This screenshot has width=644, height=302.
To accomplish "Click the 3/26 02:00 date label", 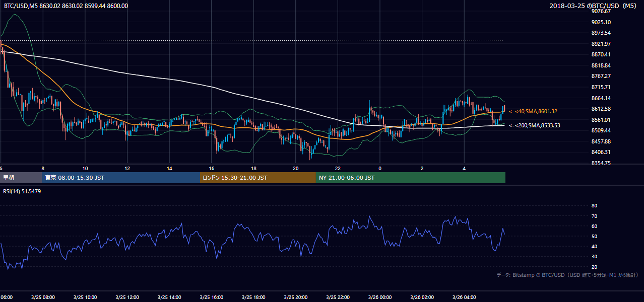I will click(422, 297).
